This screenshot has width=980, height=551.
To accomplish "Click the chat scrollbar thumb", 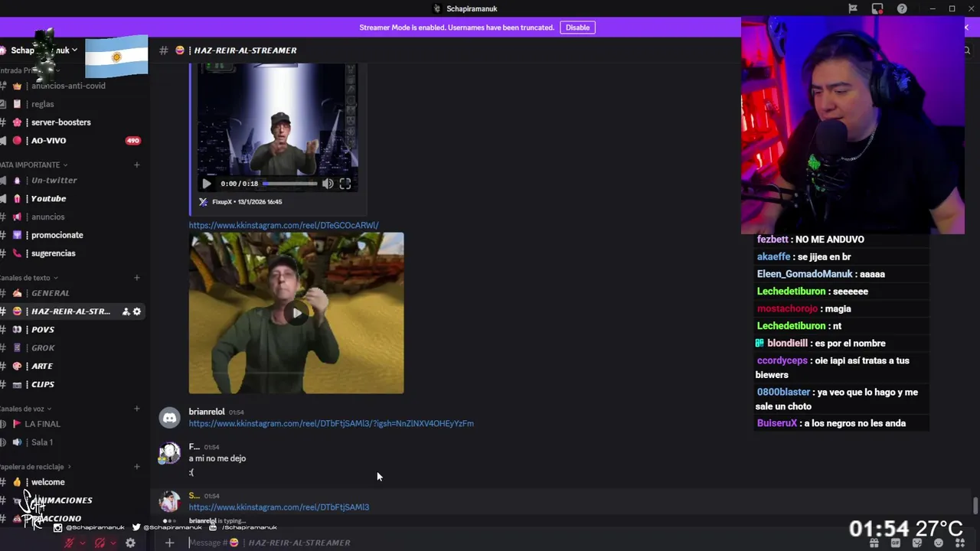I will (975, 506).
